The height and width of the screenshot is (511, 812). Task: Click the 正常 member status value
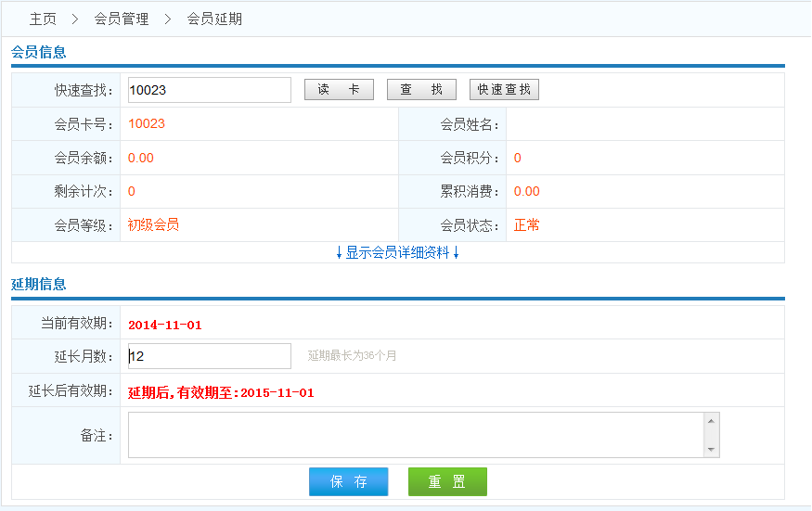(526, 224)
